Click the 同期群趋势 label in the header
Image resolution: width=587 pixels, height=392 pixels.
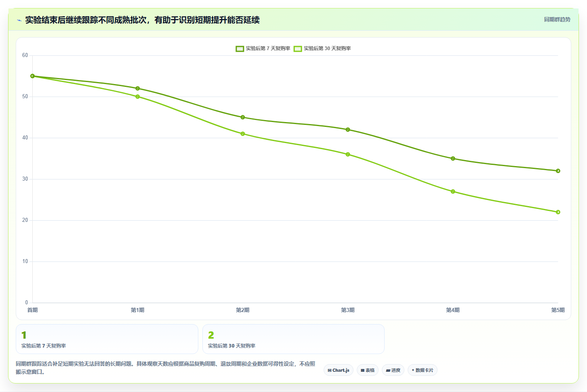(557, 19)
